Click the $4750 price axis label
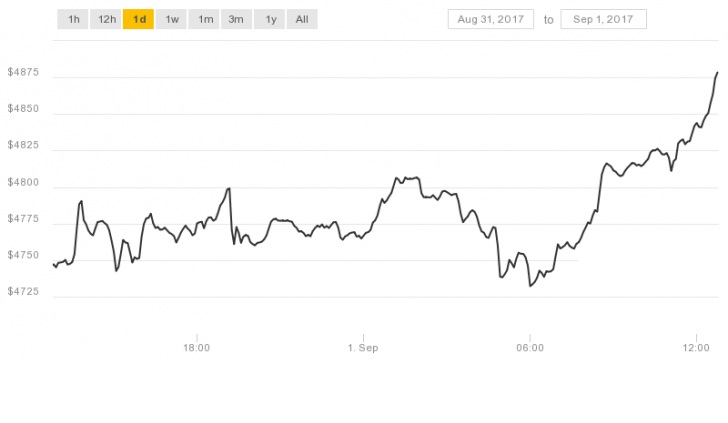This screenshot has height=423, width=728. point(23,255)
